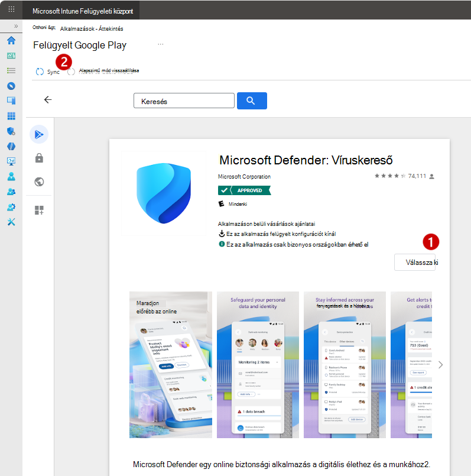471x476 pixels.
Task: Click the Microsoft Defender shield app logo
Action: 164,193
